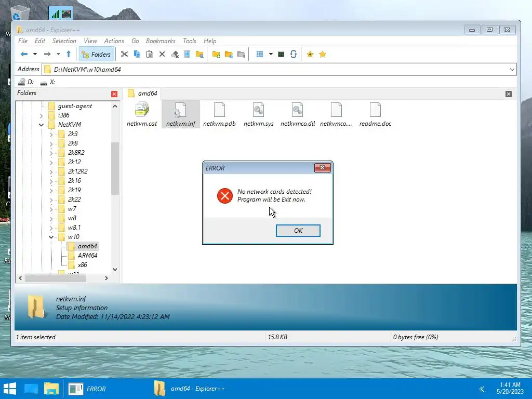Image resolution: width=532 pixels, height=399 pixels.
Task: Collapse the w10 tree node
Action: coord(51,237)
